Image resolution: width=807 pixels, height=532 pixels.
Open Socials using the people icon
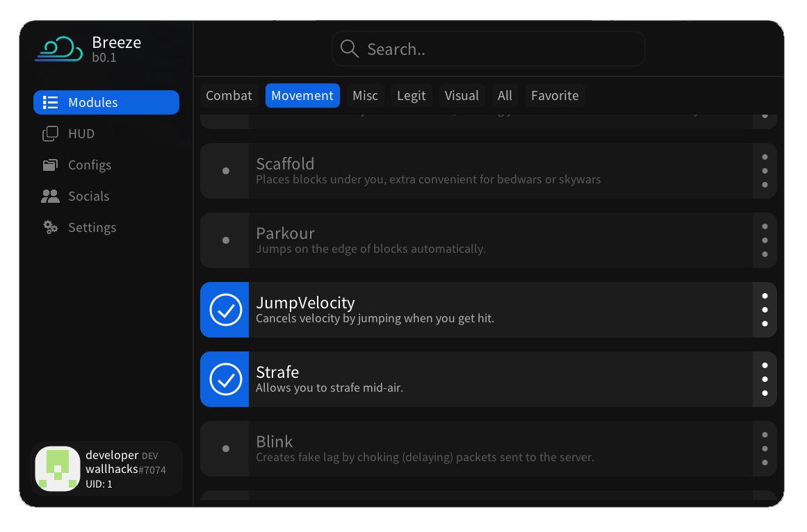[50, 196]
